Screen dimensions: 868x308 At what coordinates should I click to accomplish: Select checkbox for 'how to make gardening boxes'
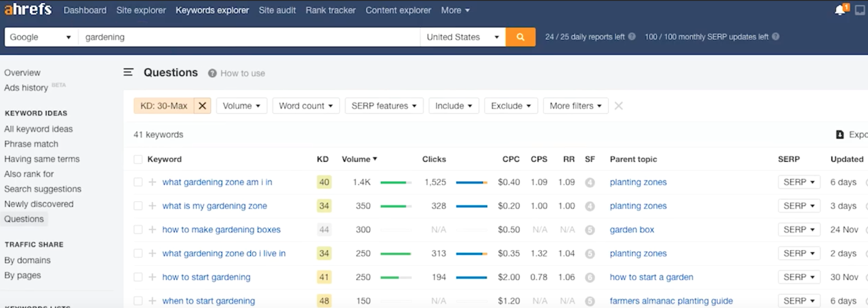(x=138, y=230)
